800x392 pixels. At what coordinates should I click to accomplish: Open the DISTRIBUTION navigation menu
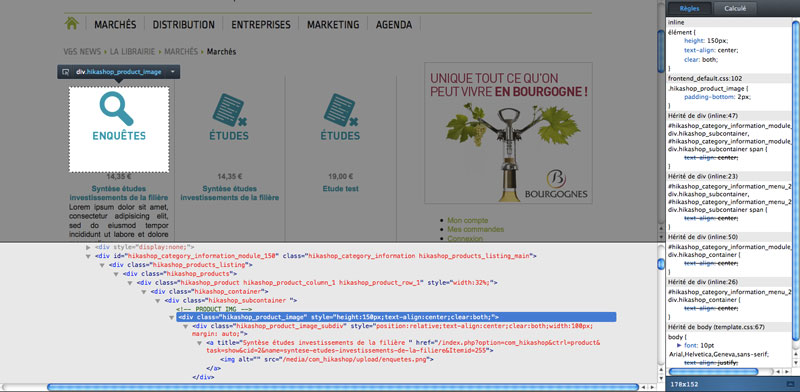pyautogui.click(x=184, y=24)
